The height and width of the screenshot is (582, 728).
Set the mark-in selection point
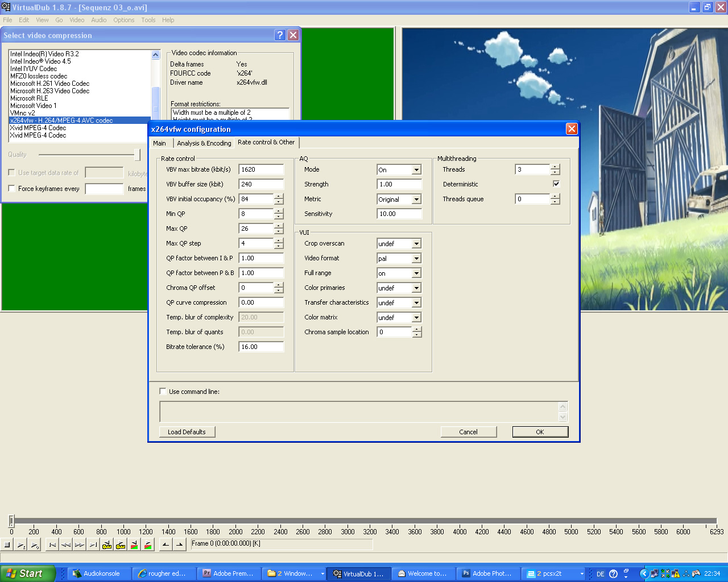pos(166,544)
